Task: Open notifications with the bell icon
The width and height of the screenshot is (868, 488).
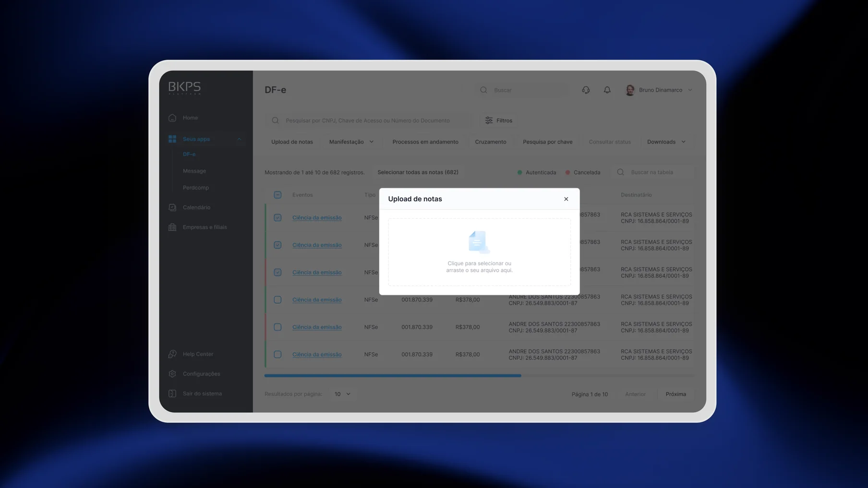Action: click(x=607, y=90)
